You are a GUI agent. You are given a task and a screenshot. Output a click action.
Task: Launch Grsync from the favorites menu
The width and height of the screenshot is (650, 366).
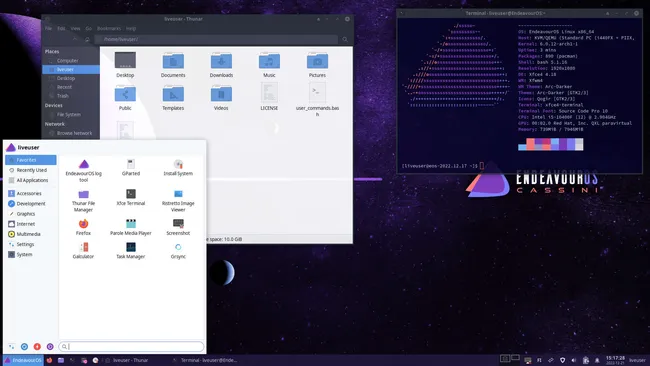point(178,251)
